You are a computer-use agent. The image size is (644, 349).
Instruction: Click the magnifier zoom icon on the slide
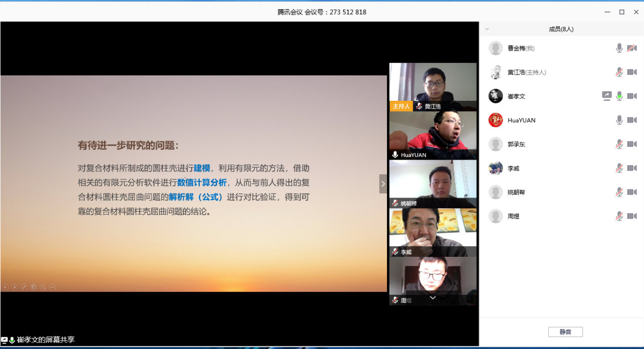point(43,287)
